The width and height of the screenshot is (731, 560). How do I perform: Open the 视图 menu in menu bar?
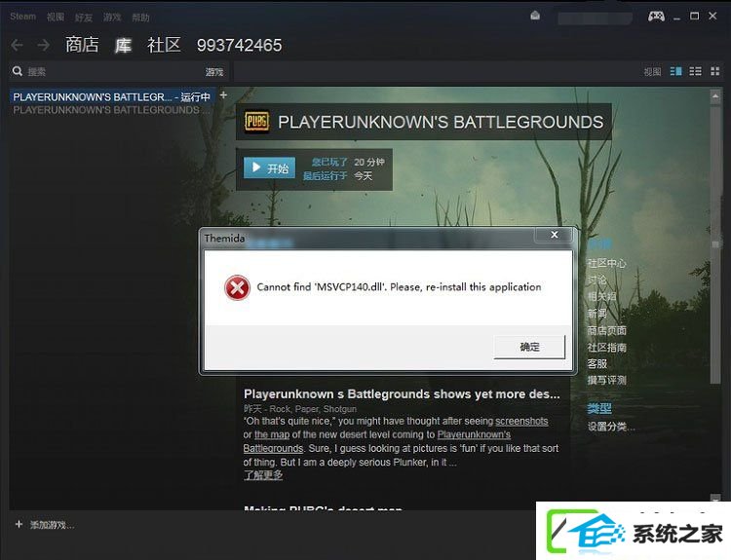coord(56,17)
